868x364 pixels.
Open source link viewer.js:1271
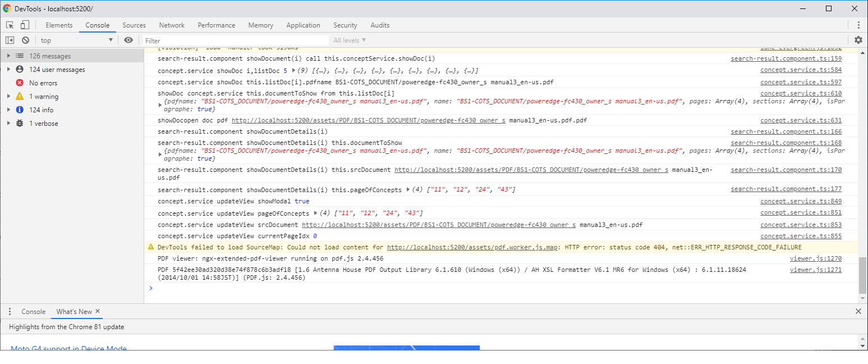816,270
